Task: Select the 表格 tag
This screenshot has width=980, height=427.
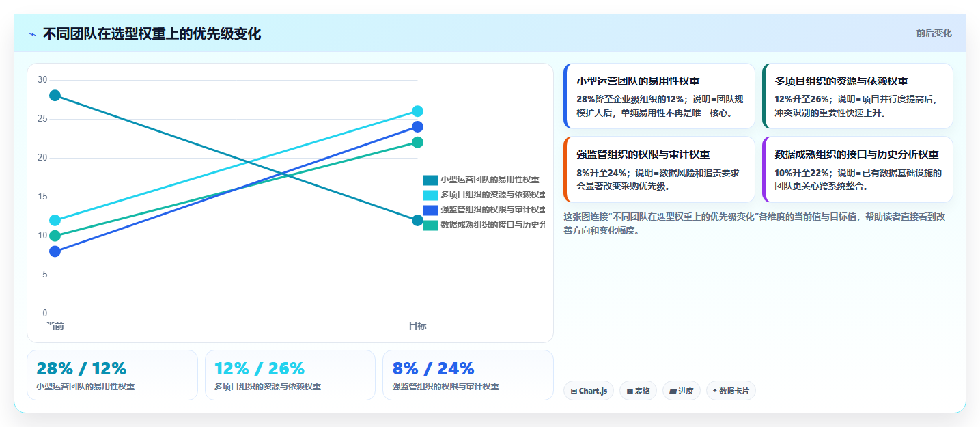Action: [639, 391]
